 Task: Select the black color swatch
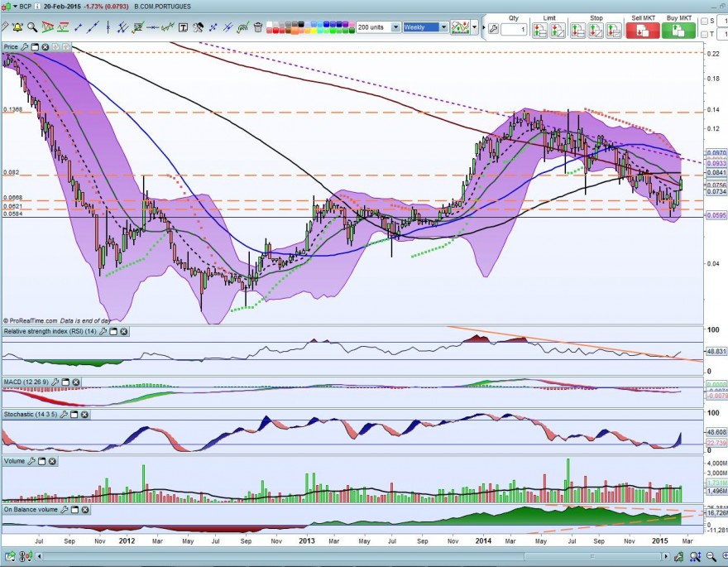pos(301,24)
